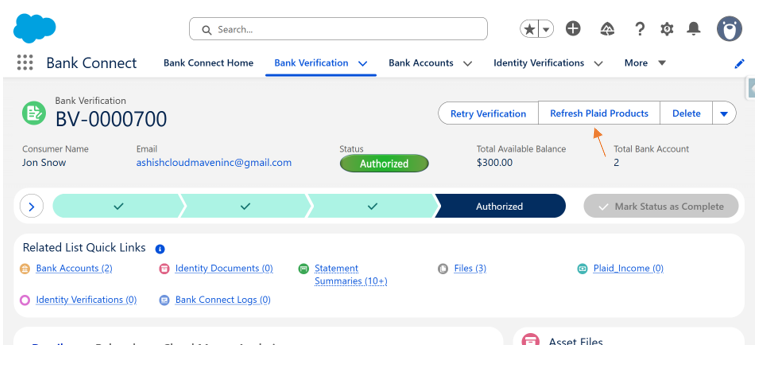This screenshot has height=377, width=768.
Task: Select the second completed path stage
Action: [x=245, y=207]
